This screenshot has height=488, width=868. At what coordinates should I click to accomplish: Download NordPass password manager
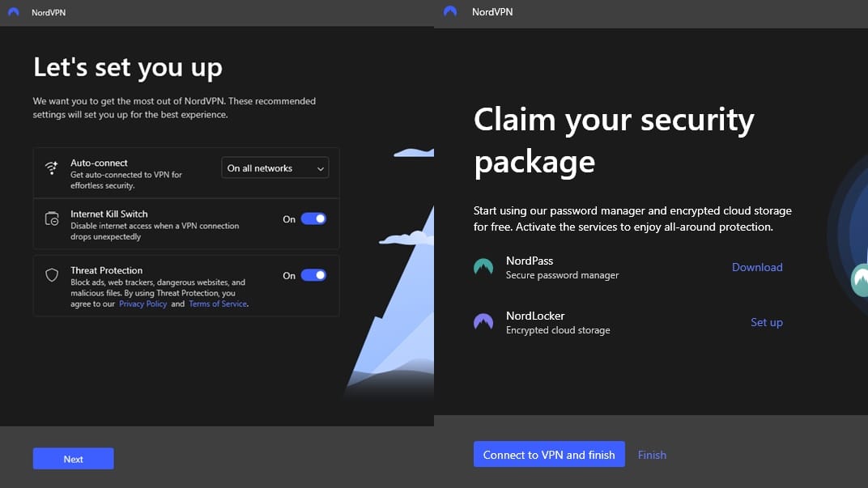(x=757, y=267)
